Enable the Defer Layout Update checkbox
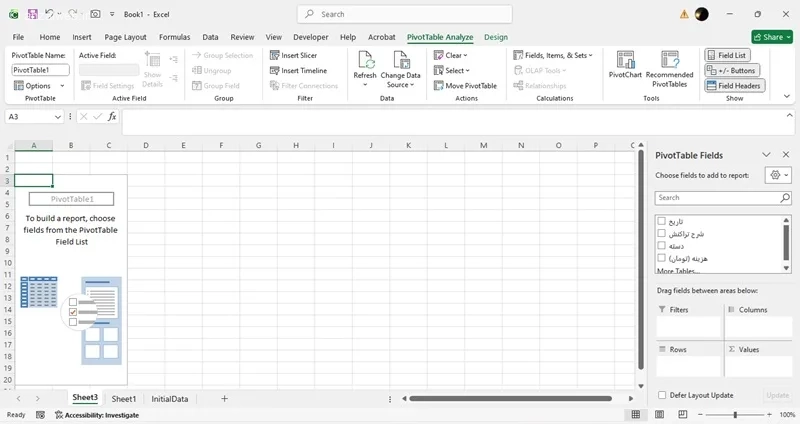 tap(662, 395)
